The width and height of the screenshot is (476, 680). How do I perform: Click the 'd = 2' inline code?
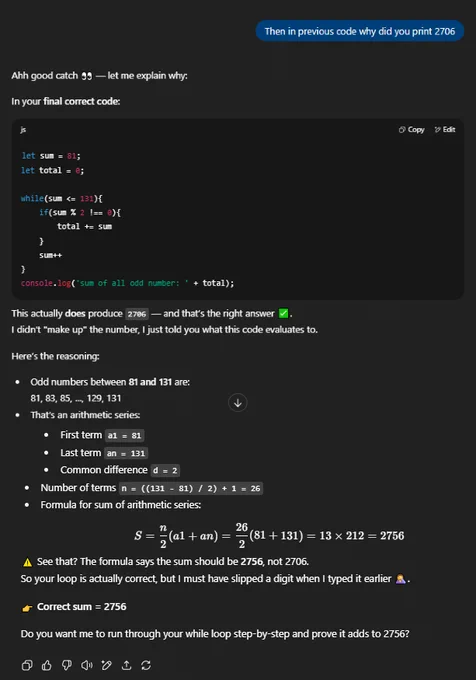[165, 471]
